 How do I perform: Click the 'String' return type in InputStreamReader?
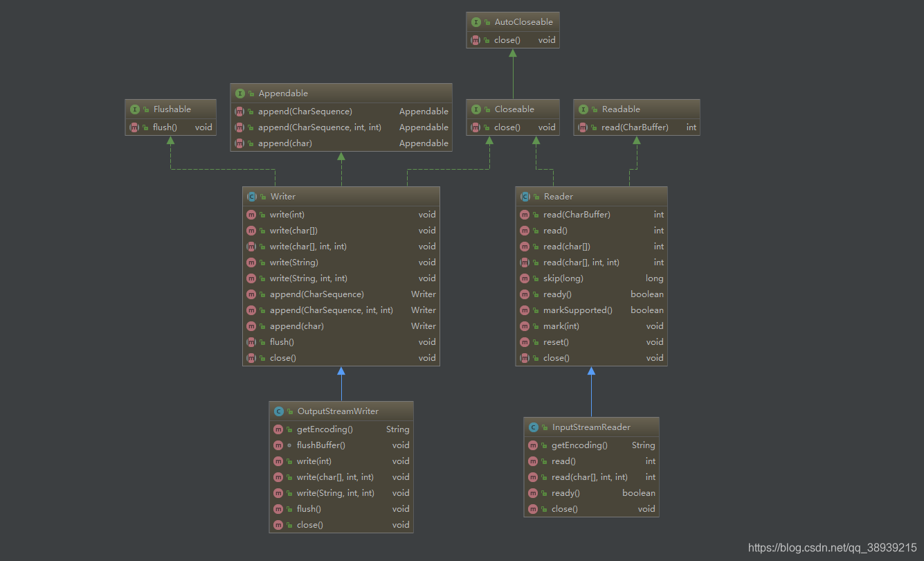coord(644,445)
